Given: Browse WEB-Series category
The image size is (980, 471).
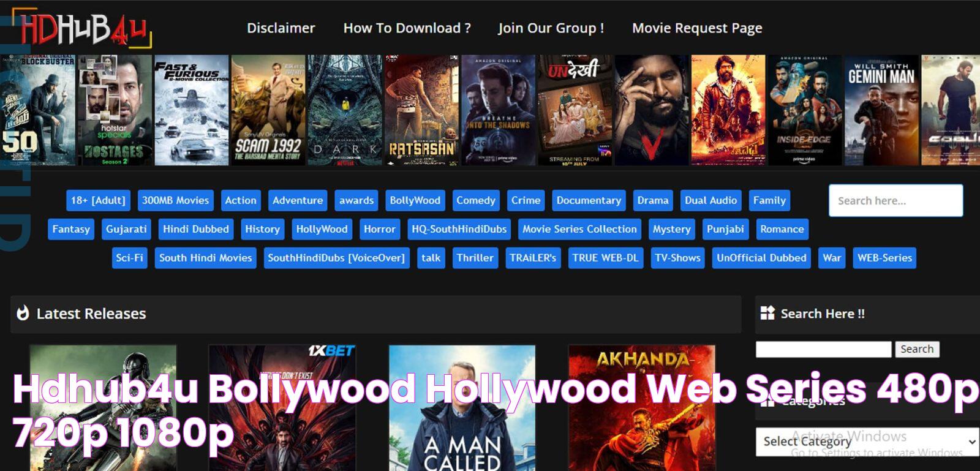Looking at the screenshot, I should click(x=884, y=258).
